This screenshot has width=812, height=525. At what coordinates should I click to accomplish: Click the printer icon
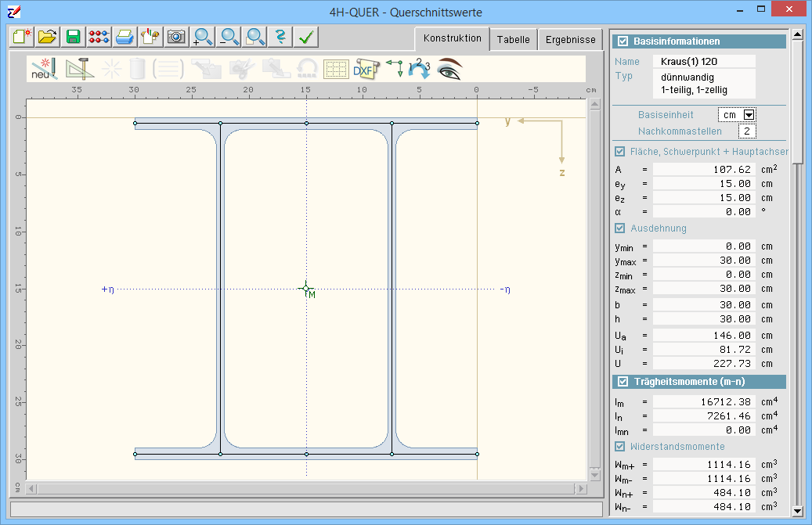(125, 37)
